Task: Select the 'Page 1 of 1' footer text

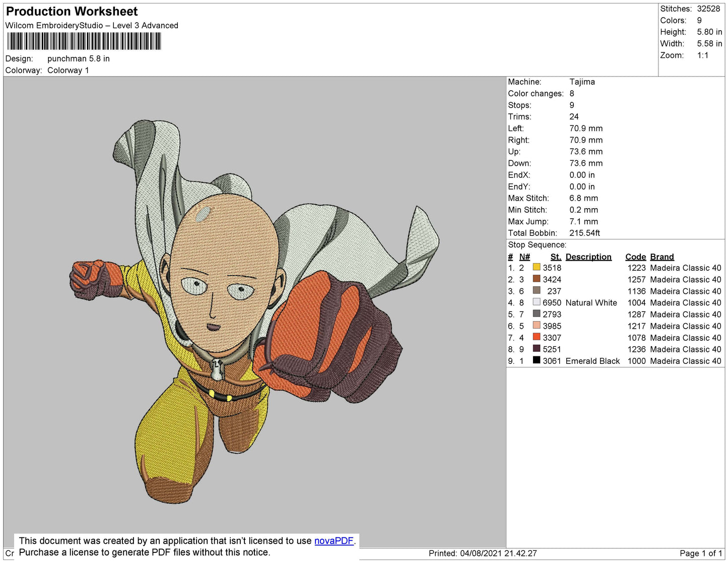Action: point(701,553)
